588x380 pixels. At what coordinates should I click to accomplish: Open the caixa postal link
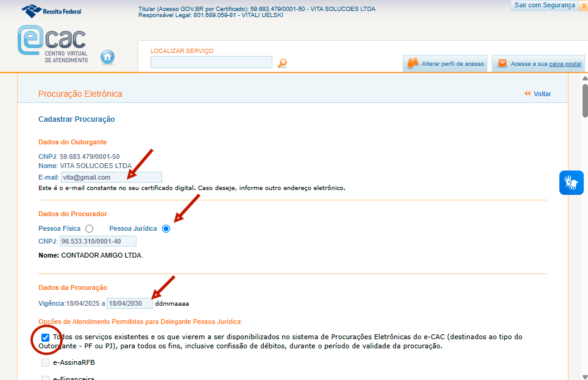(x=565, y=64)
